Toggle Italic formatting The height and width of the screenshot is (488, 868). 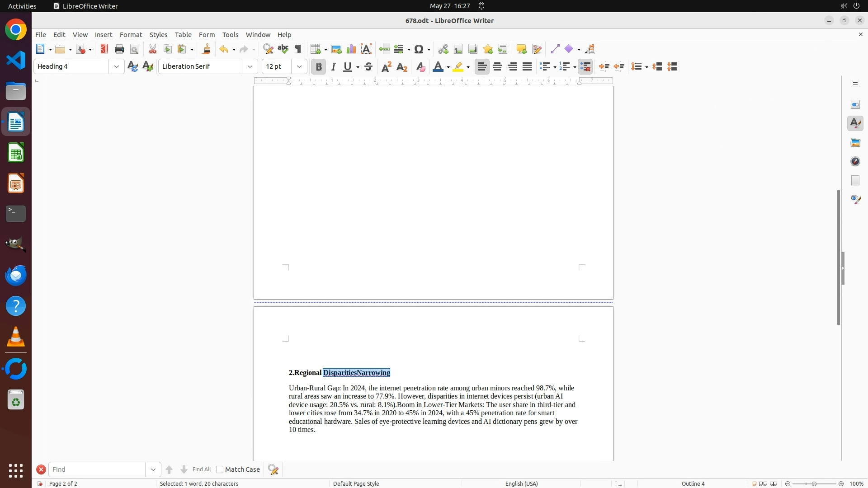334,67
